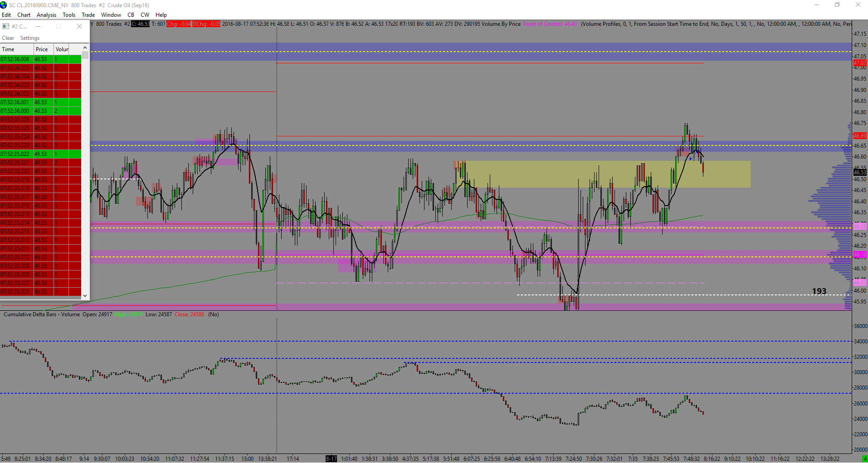Image resolution: width=868 pixels, height=463 pixels.
Task: Click the black 46.53 last price marker
Action: (x=860, y=172)
